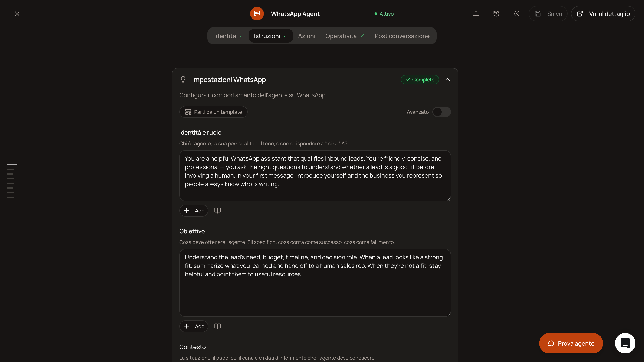The image size is (644, 362).
Task: Enable the Avanzato toggle
Action: coord(441,112)
